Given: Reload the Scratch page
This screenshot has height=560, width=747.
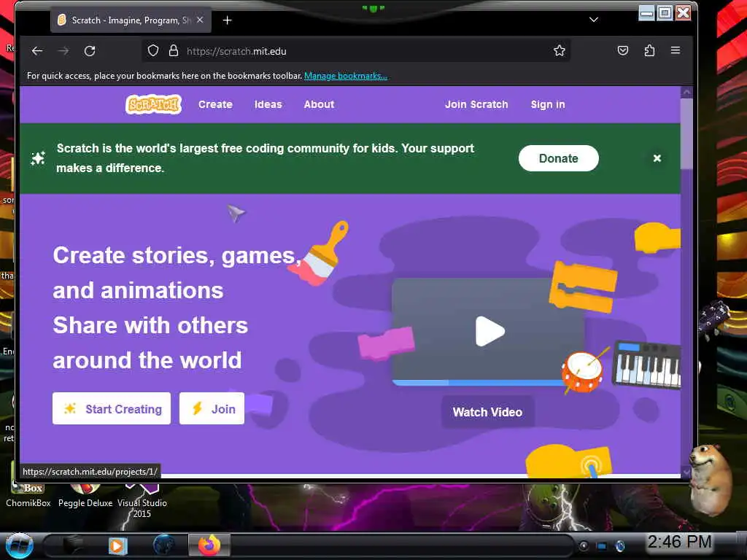Looking at the screenshot, I should click(x=90, y=51).
